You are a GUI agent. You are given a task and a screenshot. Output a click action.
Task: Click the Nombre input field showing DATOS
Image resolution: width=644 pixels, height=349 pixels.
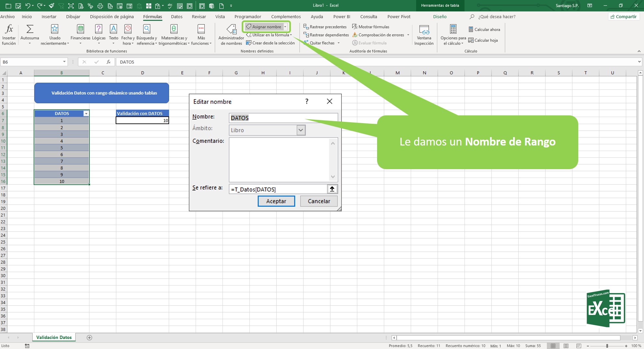click(x=283, y=118)
